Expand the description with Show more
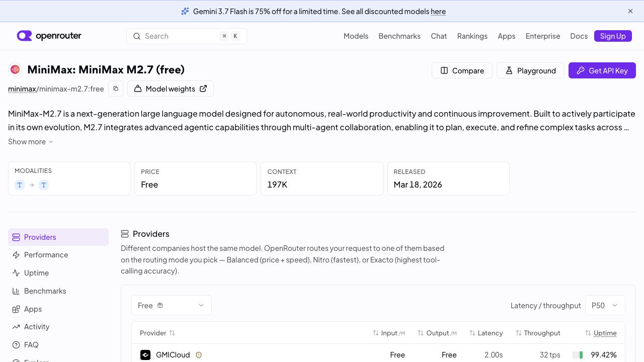Image resolution: width=644 pixels, height=362 pixels. click(x=31, y=142)
